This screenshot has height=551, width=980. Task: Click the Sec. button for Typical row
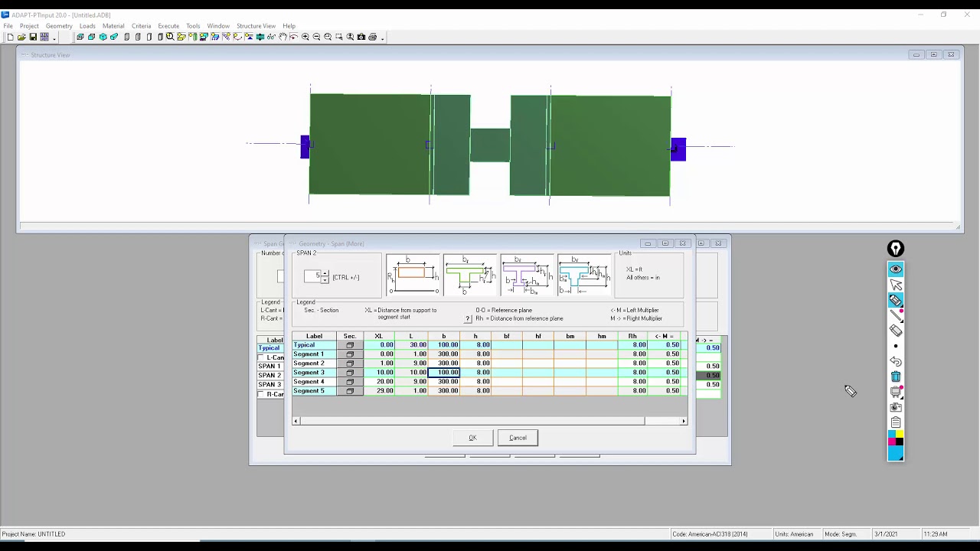point(350,345)
